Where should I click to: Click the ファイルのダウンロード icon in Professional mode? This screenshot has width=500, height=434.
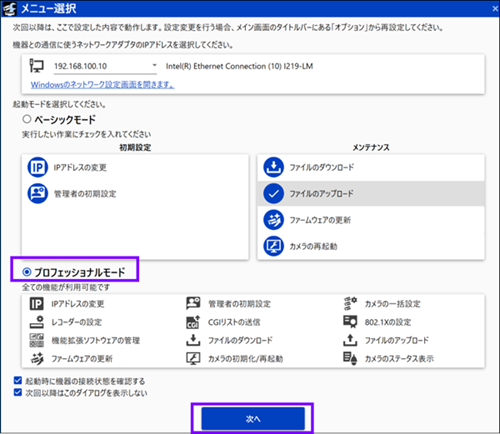click(193, 340)
